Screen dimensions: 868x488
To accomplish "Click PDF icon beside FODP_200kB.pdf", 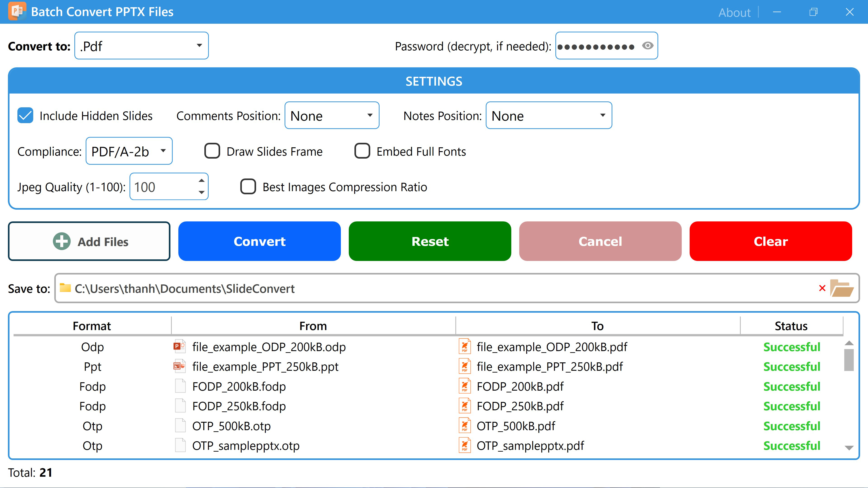I will pos(465,386).
